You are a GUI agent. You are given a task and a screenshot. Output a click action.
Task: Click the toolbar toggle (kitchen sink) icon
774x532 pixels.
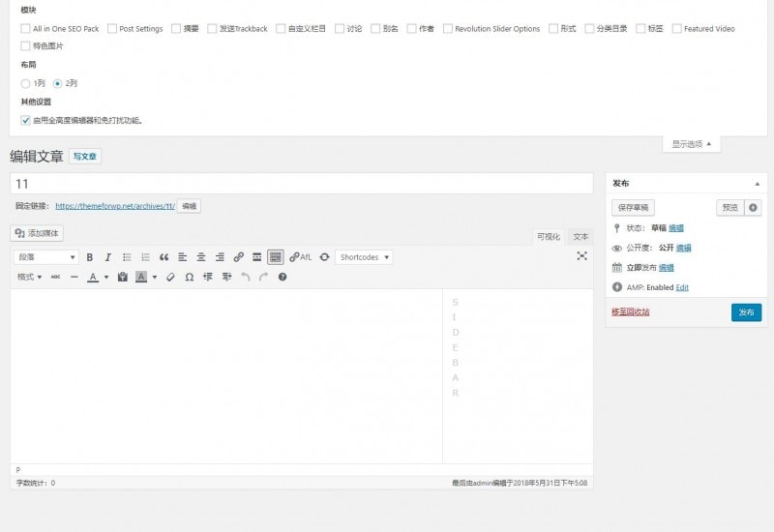click(x=275, y=257)
